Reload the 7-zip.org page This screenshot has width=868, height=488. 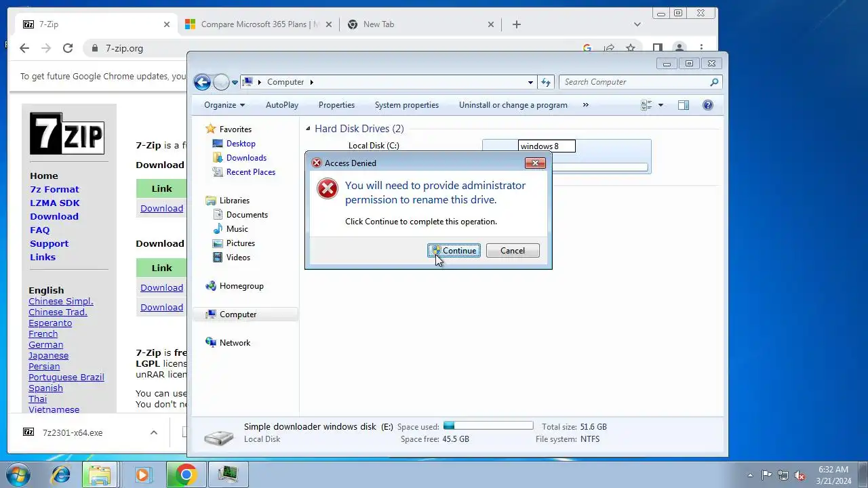pos(67,48)
